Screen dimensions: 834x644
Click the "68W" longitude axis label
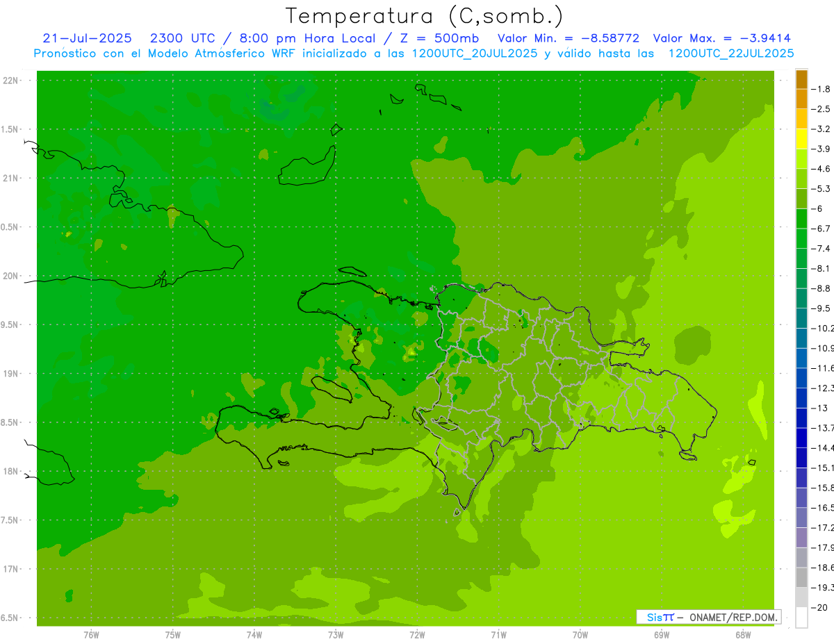coord(743,635)
